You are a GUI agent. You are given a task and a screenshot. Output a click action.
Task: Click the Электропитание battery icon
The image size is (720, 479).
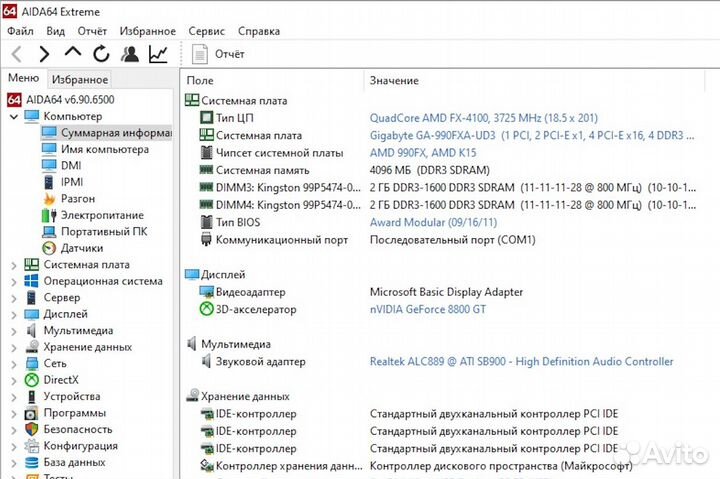coord(49,215)
